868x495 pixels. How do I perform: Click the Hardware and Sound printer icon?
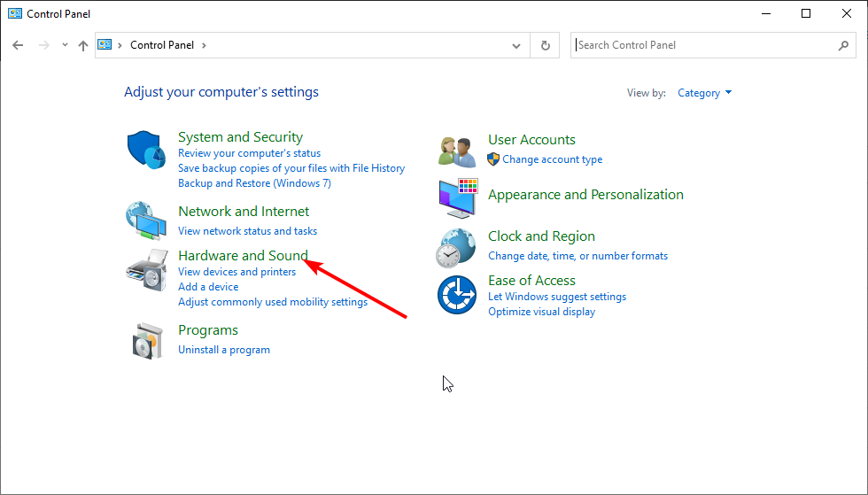(146, 270)
